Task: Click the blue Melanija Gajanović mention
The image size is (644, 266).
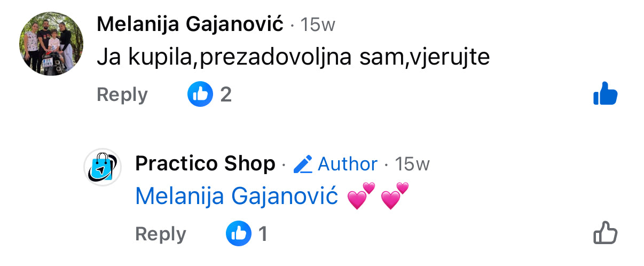Action: pos(237,197)
